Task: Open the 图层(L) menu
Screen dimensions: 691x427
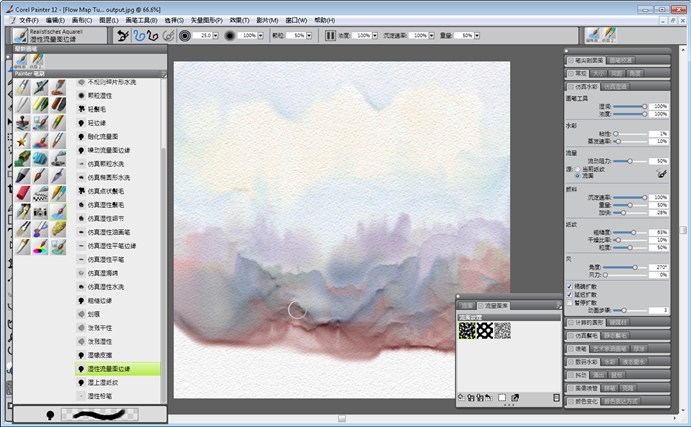Action: (x=109, y=20)
